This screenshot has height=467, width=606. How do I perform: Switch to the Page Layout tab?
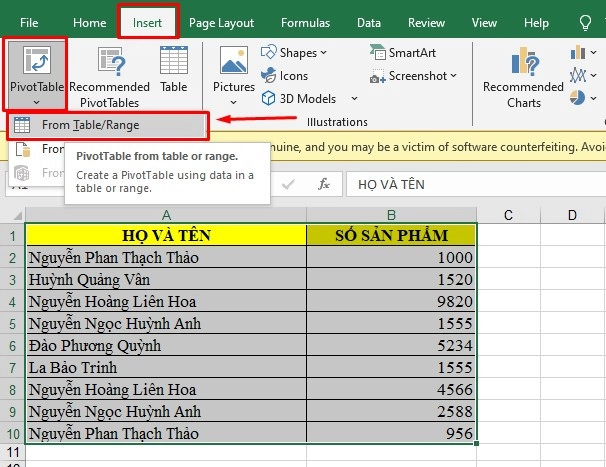click(223, 22)
